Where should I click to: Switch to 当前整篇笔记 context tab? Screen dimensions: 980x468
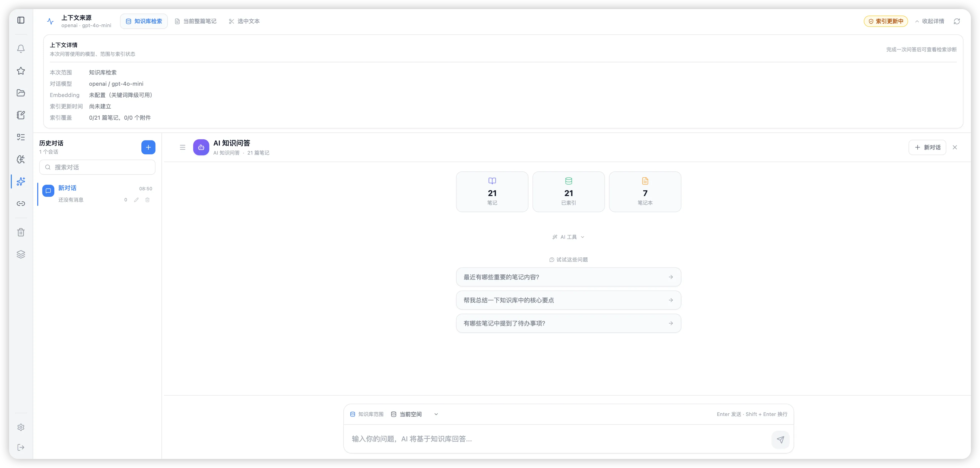(195, 21)
